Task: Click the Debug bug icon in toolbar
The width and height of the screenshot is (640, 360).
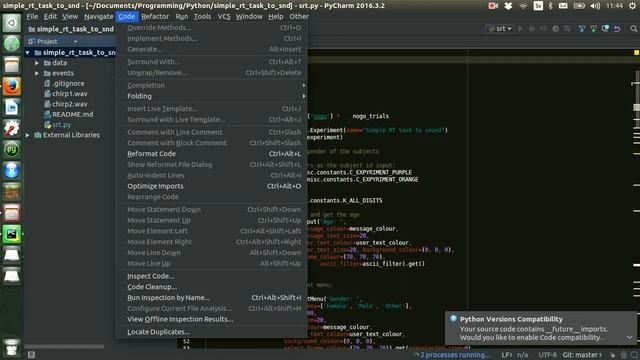Action: click(532, 29)
